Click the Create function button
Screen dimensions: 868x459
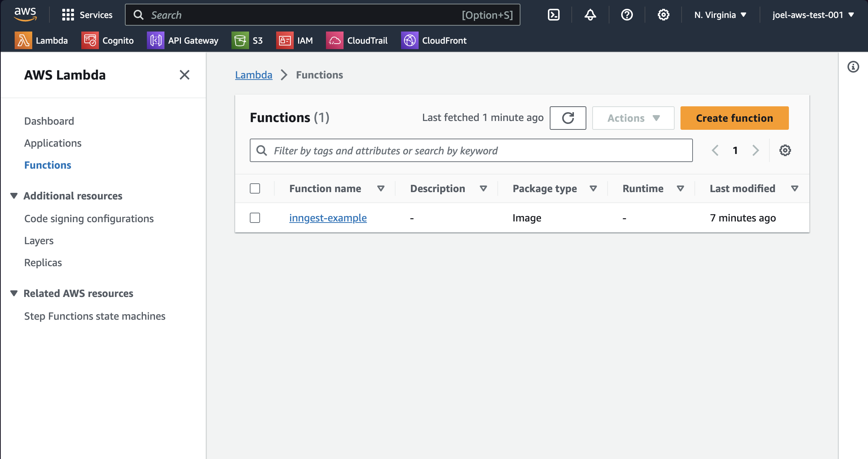(734, 118)
